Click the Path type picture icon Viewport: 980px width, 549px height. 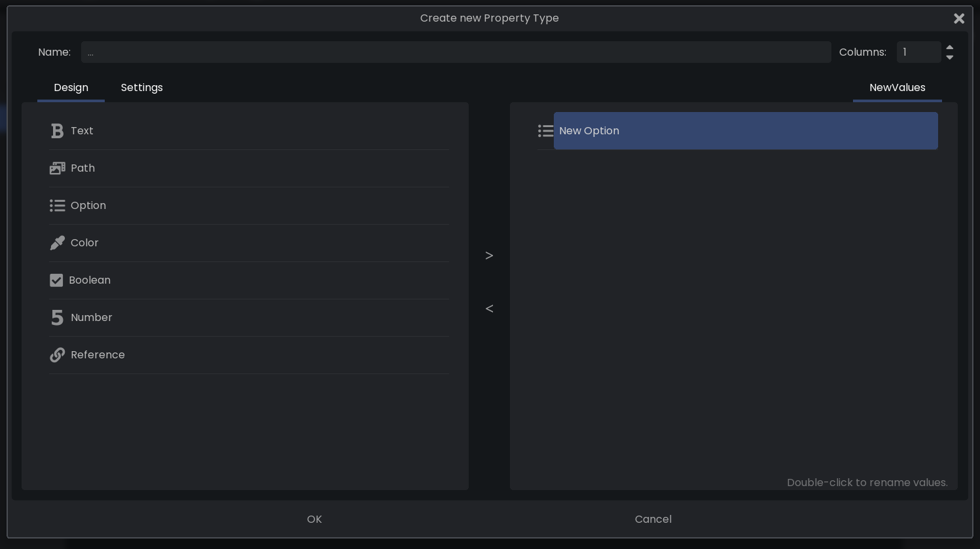point(58,168)
